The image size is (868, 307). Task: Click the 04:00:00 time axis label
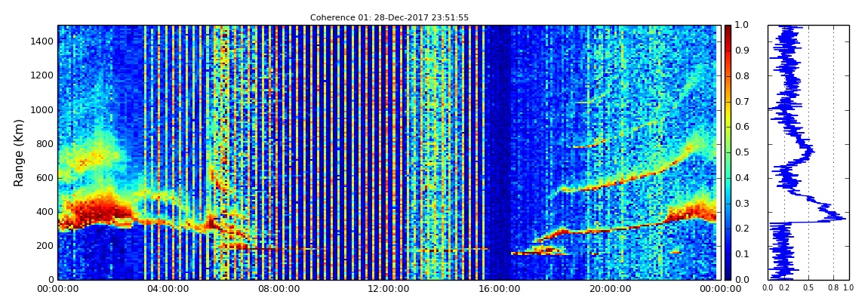pyautogui.click(x=167, y=288)
